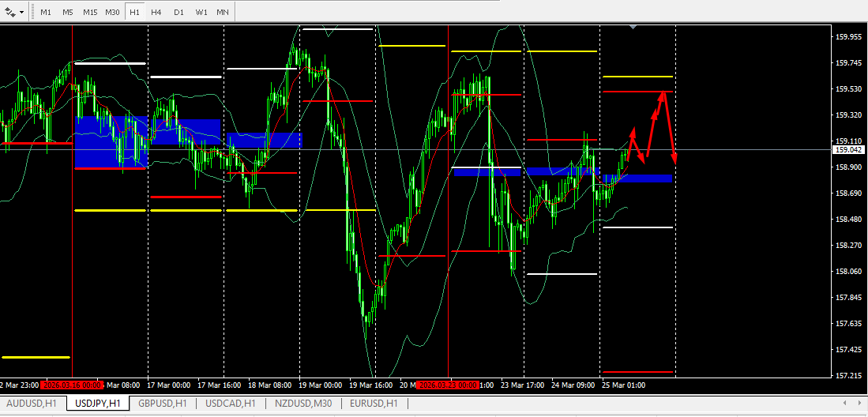Set timeframe to MN monthly
Screen dimensions: 868x417
pos(223,12)
